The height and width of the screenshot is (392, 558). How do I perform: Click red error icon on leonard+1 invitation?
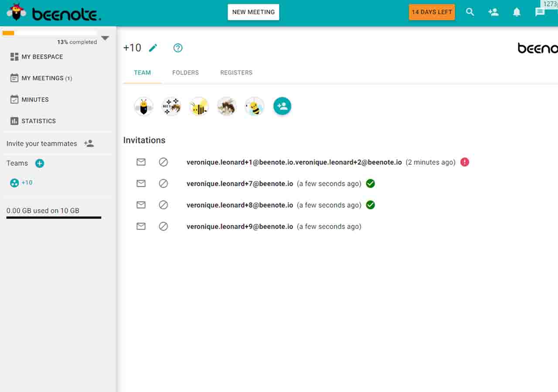(x=465, y=162)
